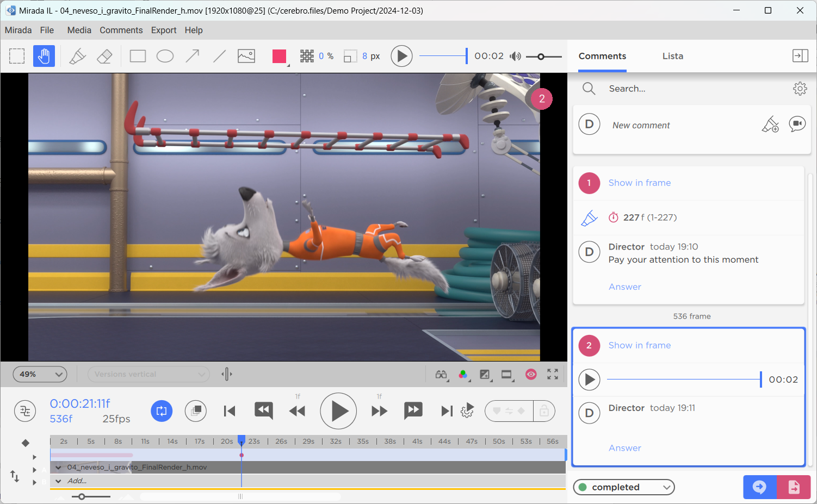
Task: Open the Versions vertical dropdown
Action: point(149,374)
